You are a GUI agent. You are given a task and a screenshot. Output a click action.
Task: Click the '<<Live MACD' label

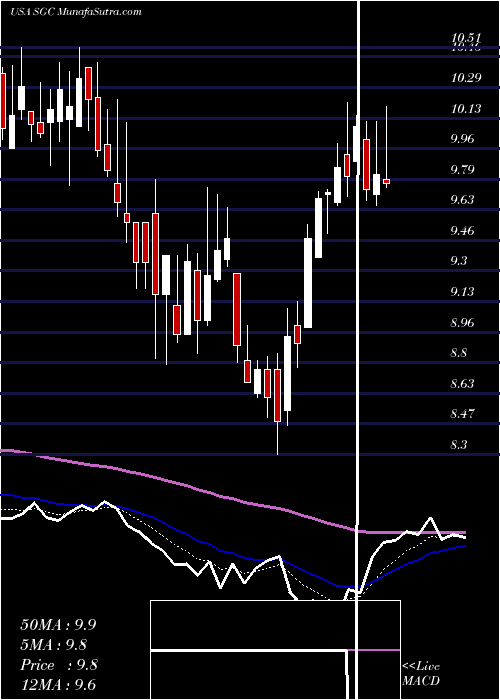[421, 674]
